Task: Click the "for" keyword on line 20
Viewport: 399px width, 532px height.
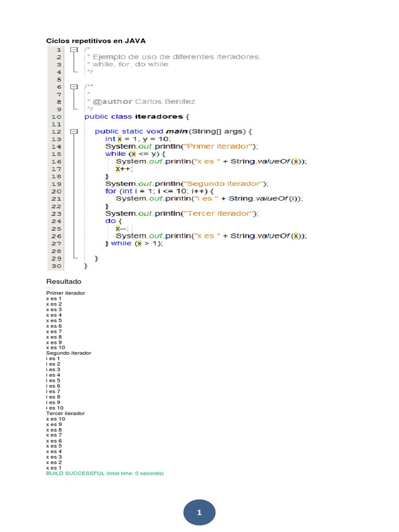Action: [x=111, y=191]
